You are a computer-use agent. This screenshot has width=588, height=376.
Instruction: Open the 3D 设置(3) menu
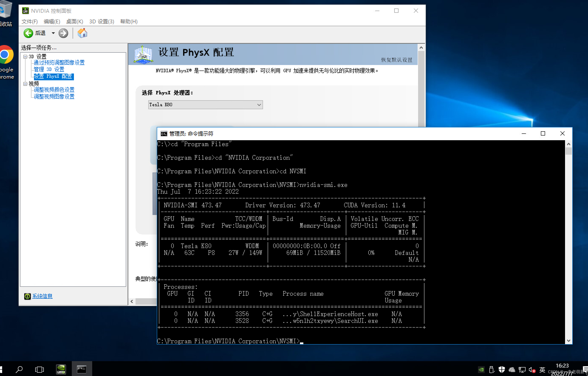[102, 21]
